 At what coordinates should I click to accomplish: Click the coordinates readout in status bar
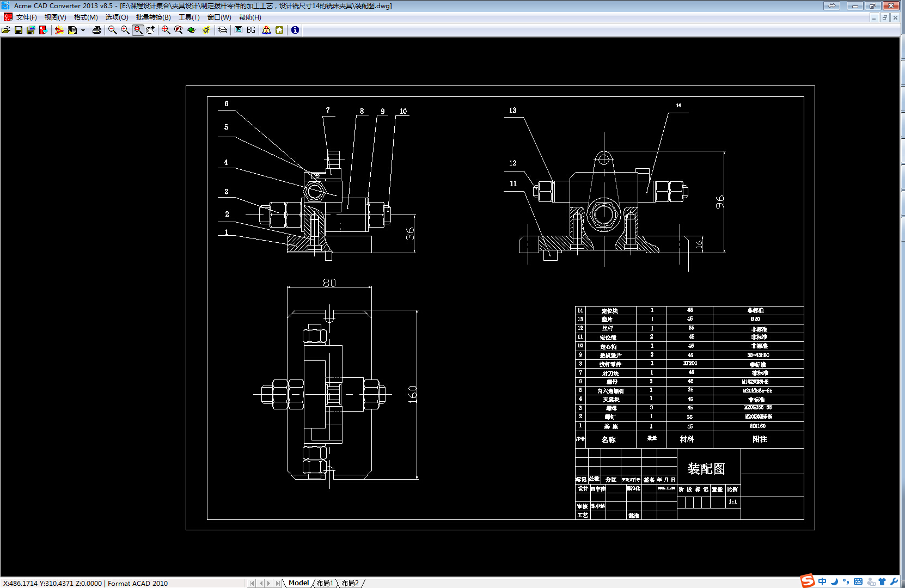tap(52, 583)
